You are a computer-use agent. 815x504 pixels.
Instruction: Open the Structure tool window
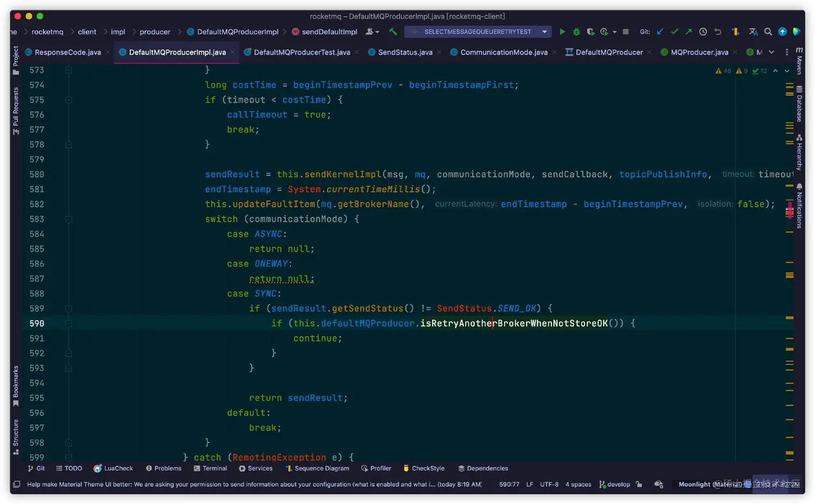click(16, 437)
